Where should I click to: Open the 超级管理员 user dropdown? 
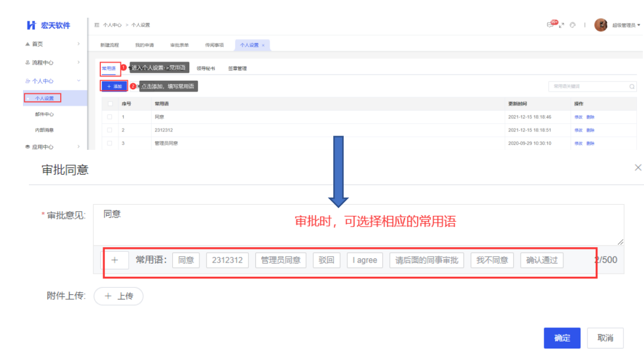pos(626,25)
